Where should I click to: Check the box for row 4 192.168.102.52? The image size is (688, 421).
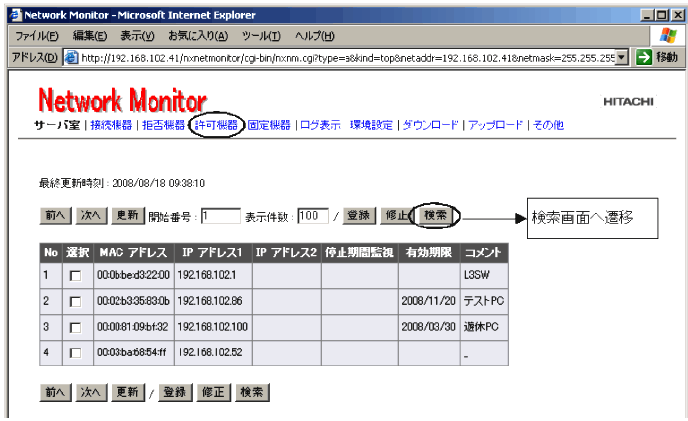pos(75,353)
